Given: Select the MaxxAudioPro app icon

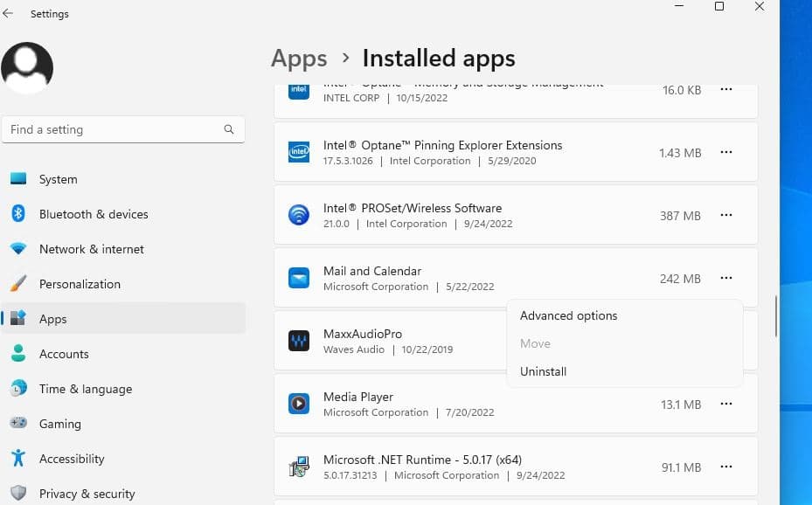Looking at the screenshot, I should click(299, 341).
